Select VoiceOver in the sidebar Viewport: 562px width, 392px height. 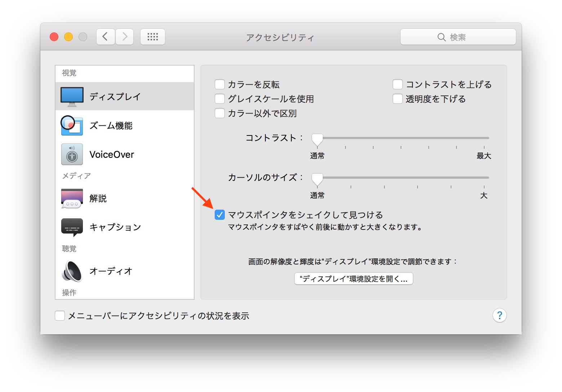click(x=72, y=154)
